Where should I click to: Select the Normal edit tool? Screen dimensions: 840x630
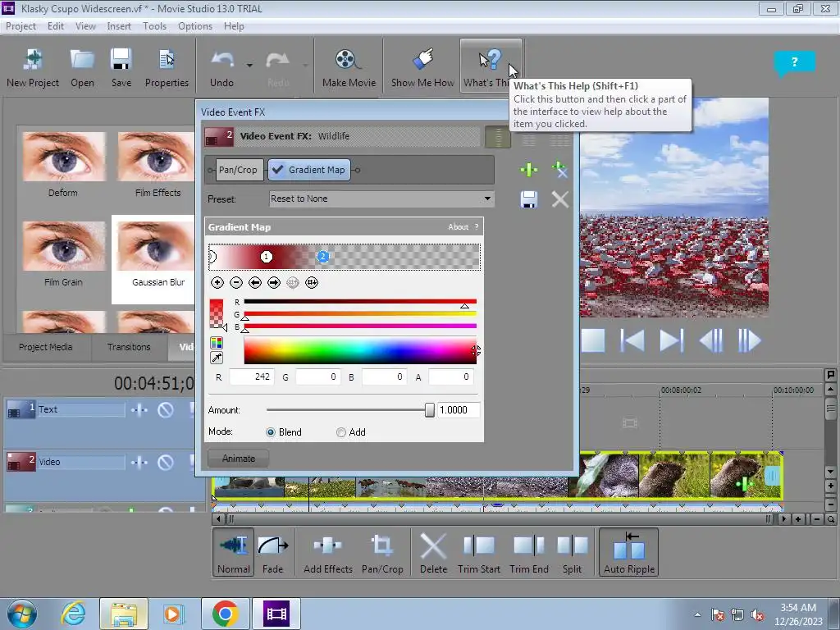point(234,552)
